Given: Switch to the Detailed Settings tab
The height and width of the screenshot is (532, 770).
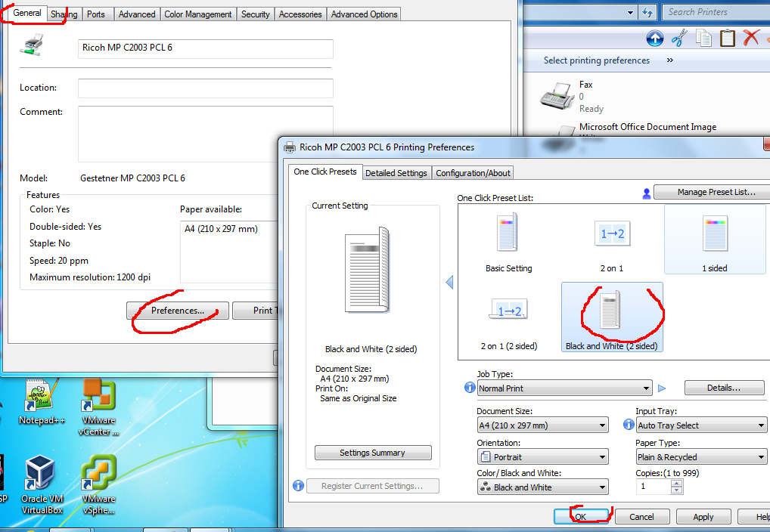Looking at the screenshot, I should pyautogui.click(x=396, y=173).
